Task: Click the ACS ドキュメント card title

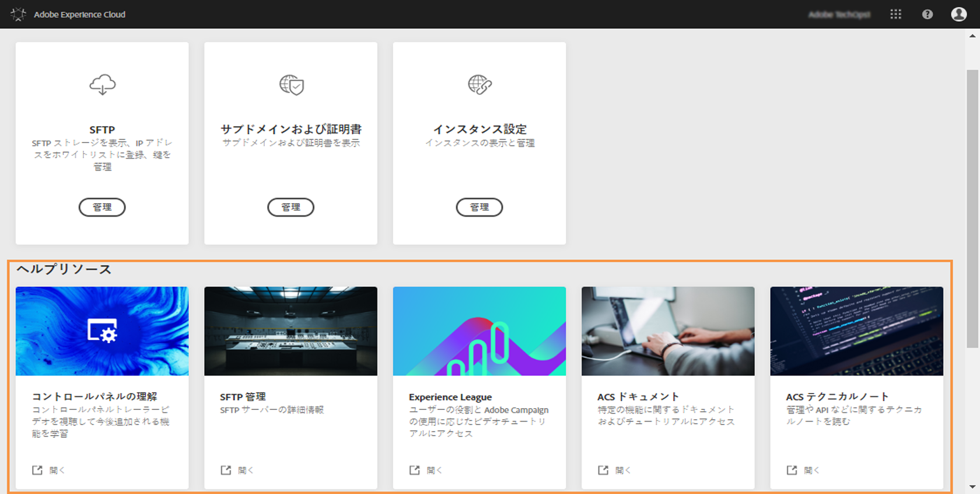Action: tap(638, 396)
